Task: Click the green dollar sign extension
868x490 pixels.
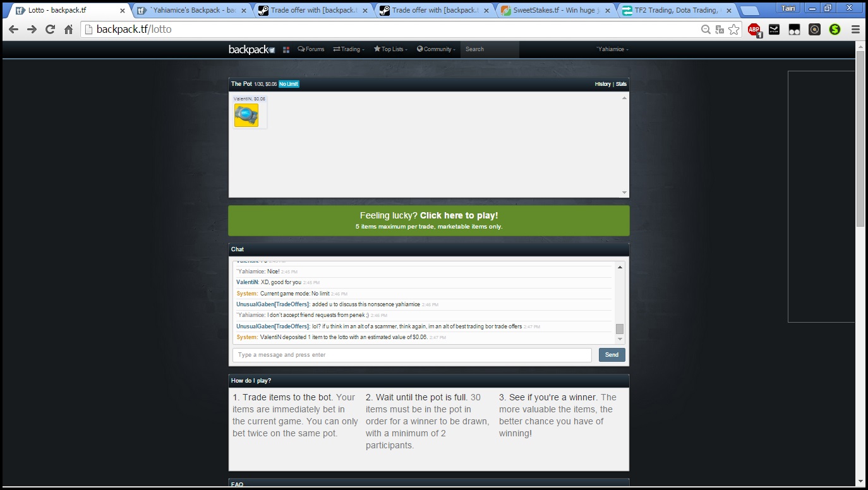Action: pyautogui.click(x=835, y=29)
